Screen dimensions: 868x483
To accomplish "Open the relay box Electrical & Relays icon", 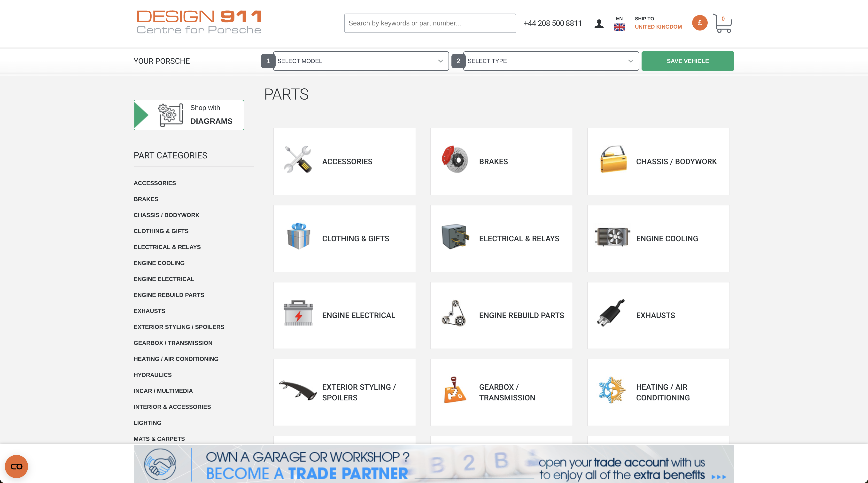I will coord(454,236).
